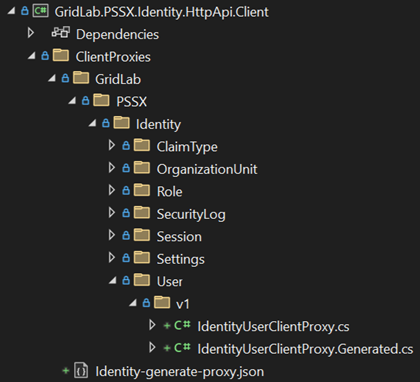The height and width of the screenshot is (382, 420).
Task: Click the Identity folder icon
Action: (122, 122)
